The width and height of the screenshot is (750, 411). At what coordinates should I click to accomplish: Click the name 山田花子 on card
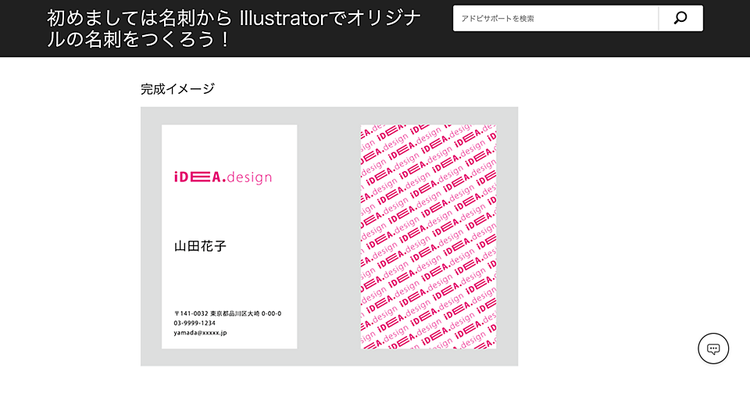click(x=200, y=246)
